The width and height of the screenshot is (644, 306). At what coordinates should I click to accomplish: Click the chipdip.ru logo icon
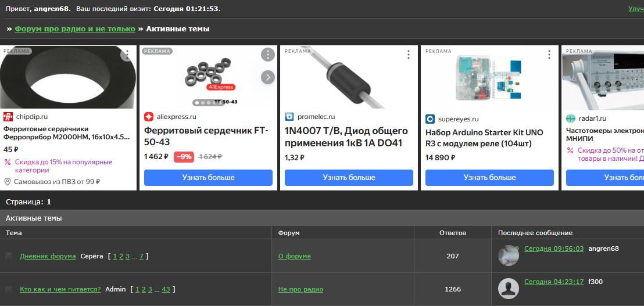(x=8, y=117)
